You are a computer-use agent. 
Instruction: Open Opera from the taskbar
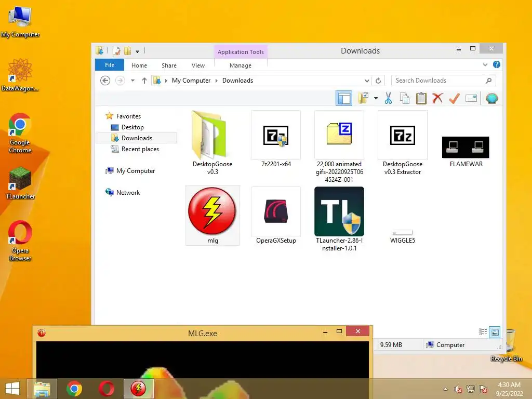[x=106, y=389]
